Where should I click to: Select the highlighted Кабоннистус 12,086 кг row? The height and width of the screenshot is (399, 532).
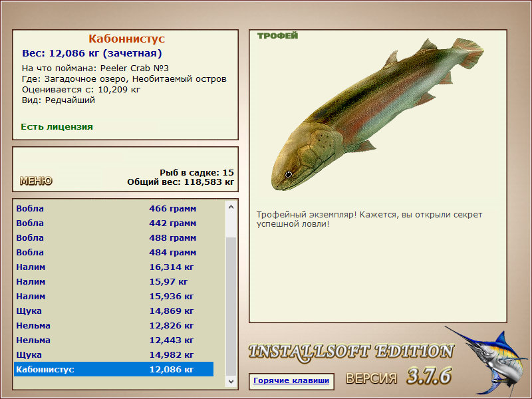(x=114, y=369)
